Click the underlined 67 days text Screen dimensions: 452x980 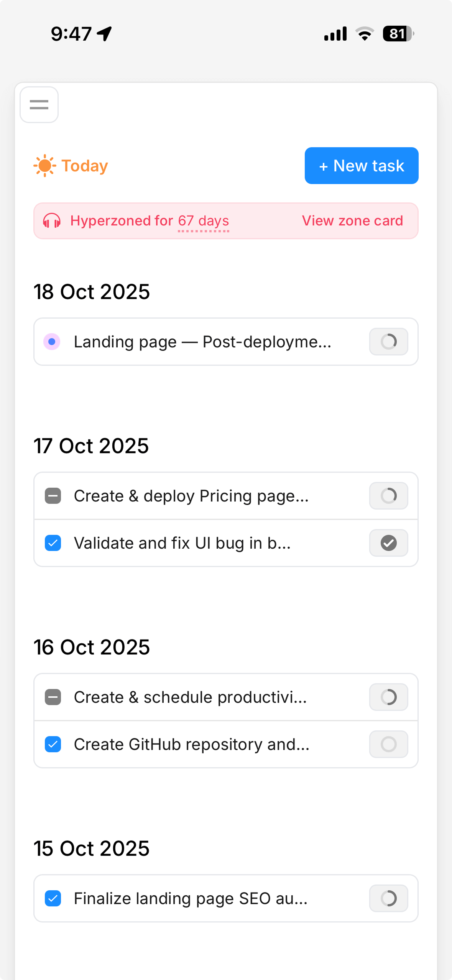pyautogui.click(x=204, y=221)
